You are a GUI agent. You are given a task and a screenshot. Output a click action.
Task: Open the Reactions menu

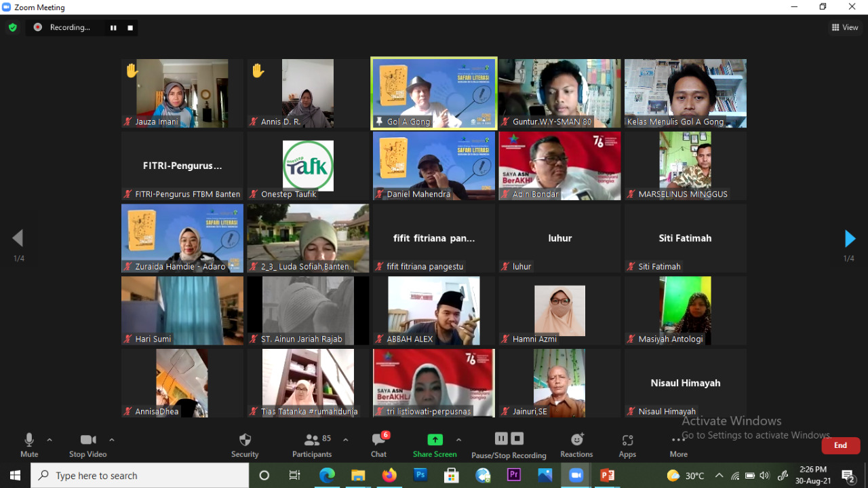(x=576, y=440)
